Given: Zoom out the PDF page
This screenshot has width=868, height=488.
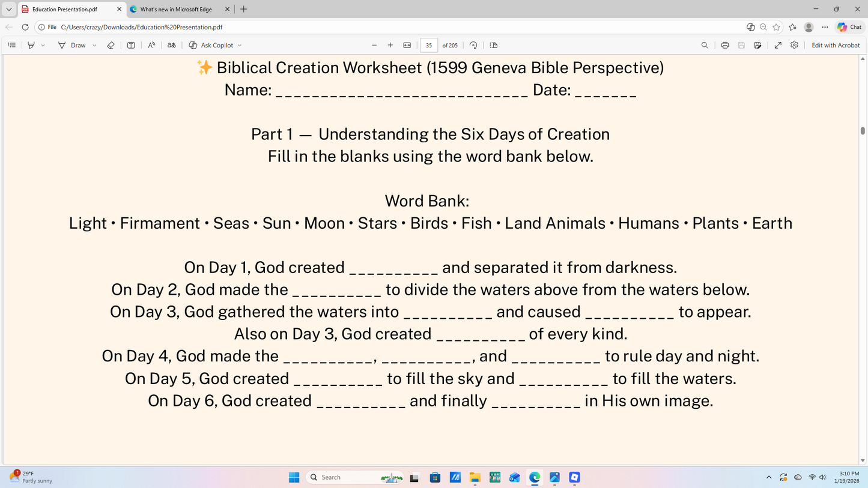Looking at the screenshot, I should (x=374, y=45).
